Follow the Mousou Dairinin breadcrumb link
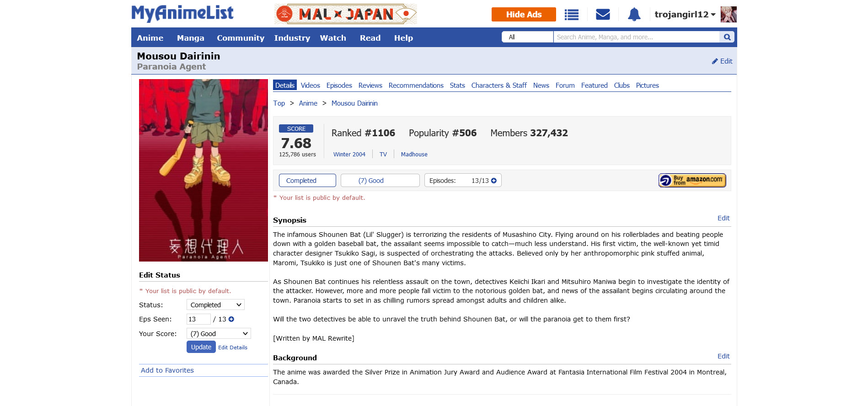The width and height of the screenshot is (868, 406). coord(354,103)
